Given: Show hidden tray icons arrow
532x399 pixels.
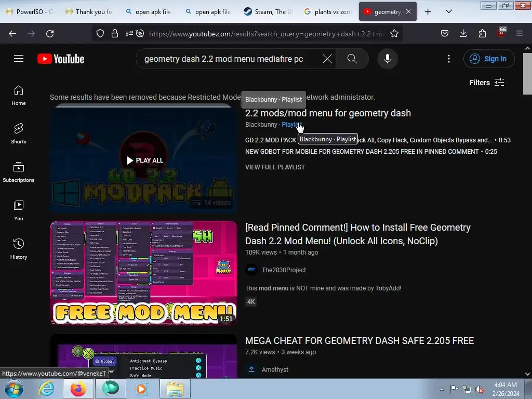Looking at the screenshot, I should [442, 389].
